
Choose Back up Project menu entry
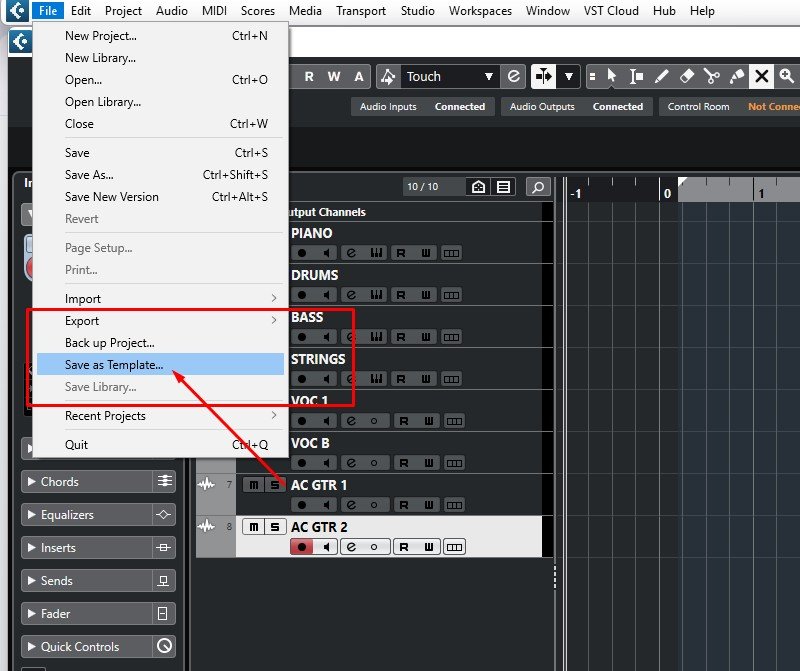[160, 342]
